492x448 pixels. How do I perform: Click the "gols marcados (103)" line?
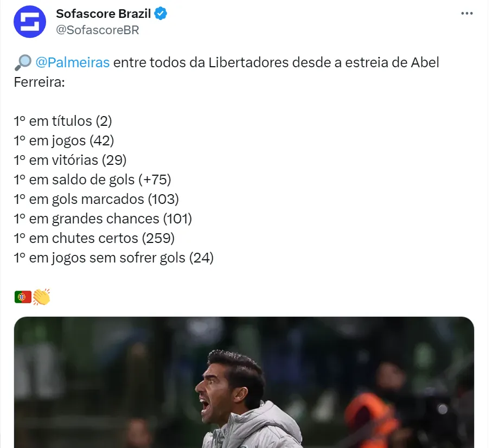(x=96, y=199)
